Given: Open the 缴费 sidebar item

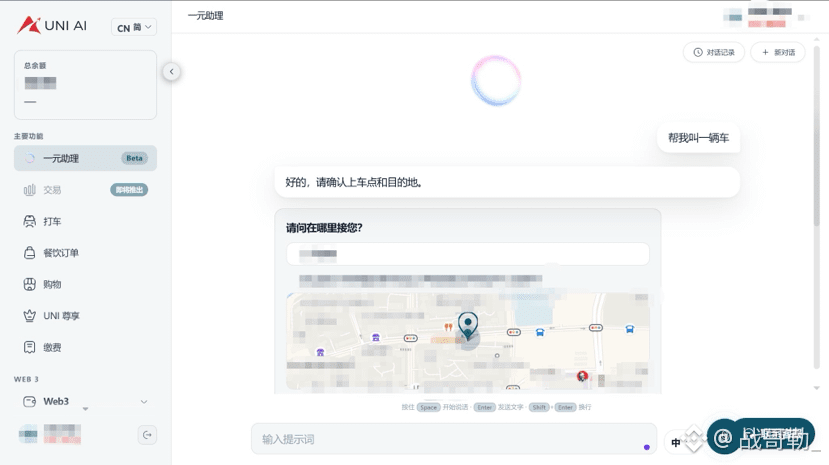Looking at the screenshot, I should point(85,347).
